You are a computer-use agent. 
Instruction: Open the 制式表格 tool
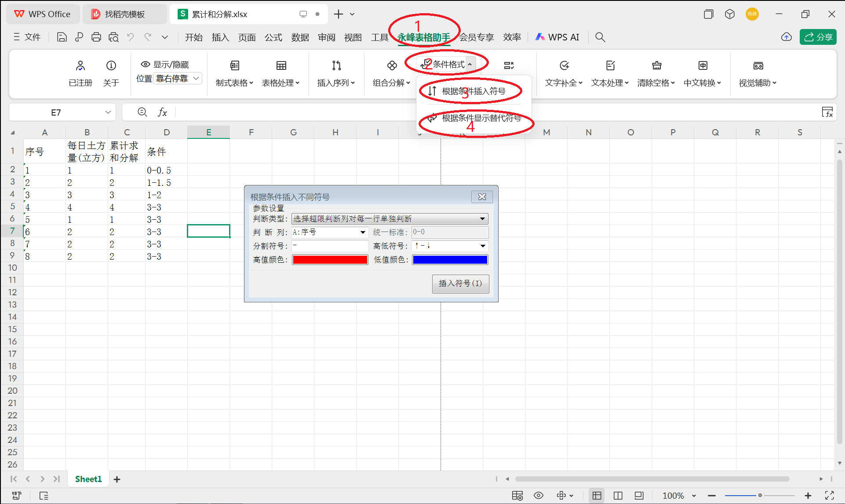234,73
